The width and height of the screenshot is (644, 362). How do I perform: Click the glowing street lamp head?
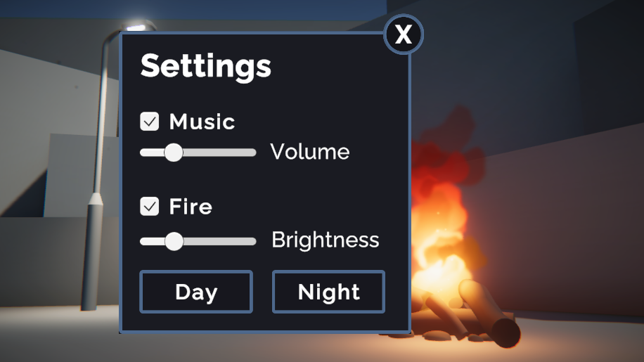point(139,25)
